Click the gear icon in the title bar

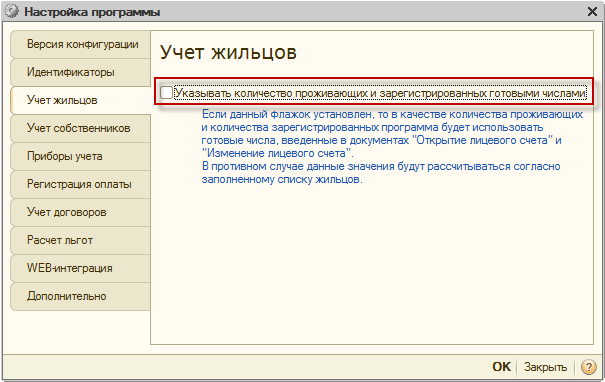point(12,12)
